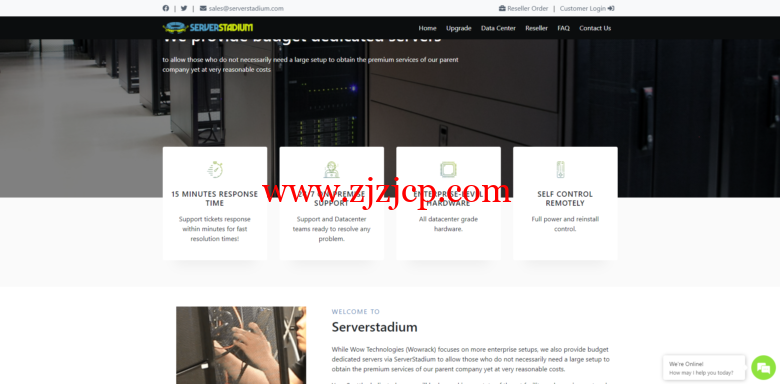Click the 15 Minutes Response Time heading
This screenshot has height=384, width=780.
(215, 198)
